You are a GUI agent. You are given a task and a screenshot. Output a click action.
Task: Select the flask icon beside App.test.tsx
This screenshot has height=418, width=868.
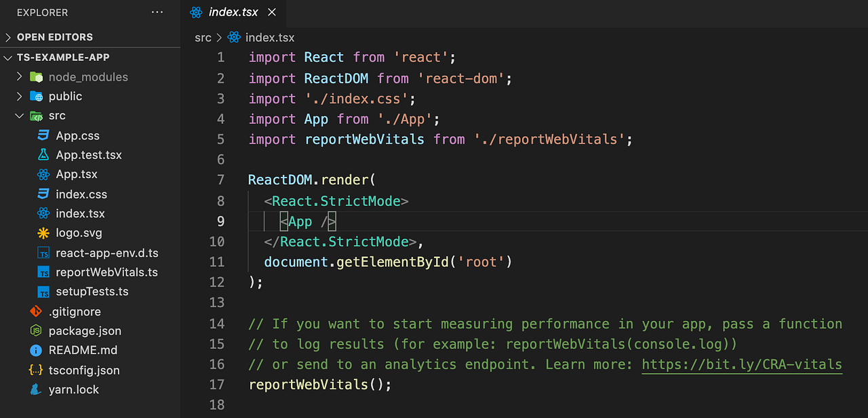[42, 154]
